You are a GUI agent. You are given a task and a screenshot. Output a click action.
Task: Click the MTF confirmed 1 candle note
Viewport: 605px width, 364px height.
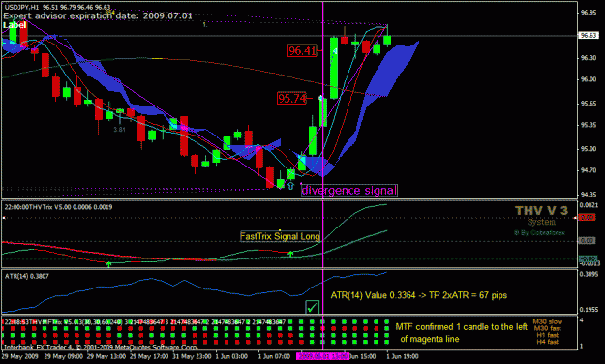(x=461, y=333)
